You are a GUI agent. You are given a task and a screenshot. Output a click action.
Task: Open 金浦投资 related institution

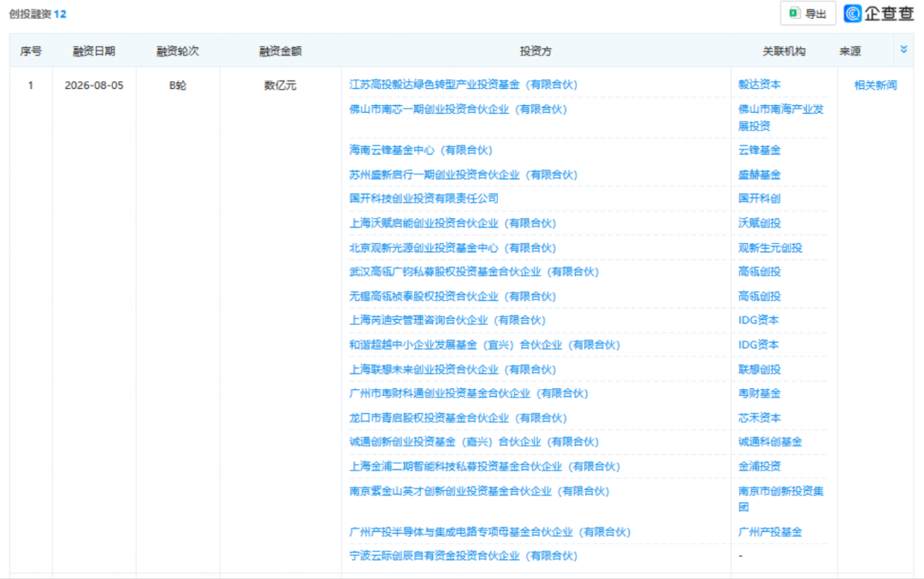coord(759,466)
